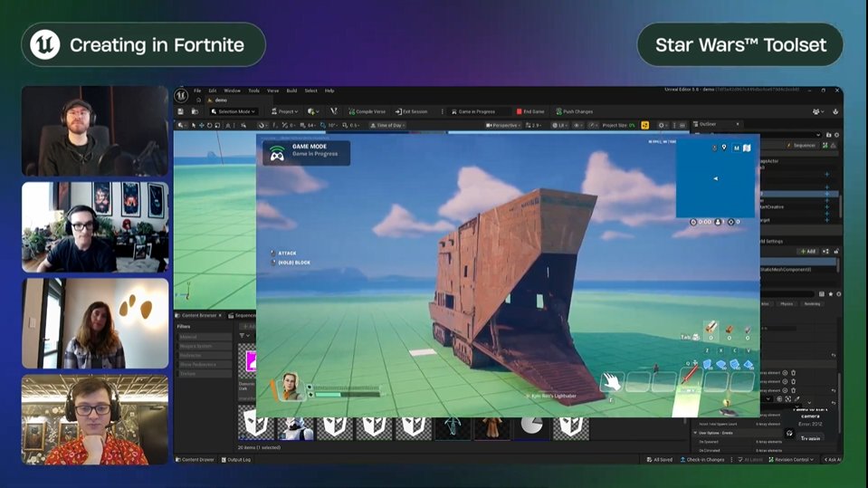Select the arrow select tool in viewport toolbar
This screenshot has height=488, width=868.
(x=193, y=125)
